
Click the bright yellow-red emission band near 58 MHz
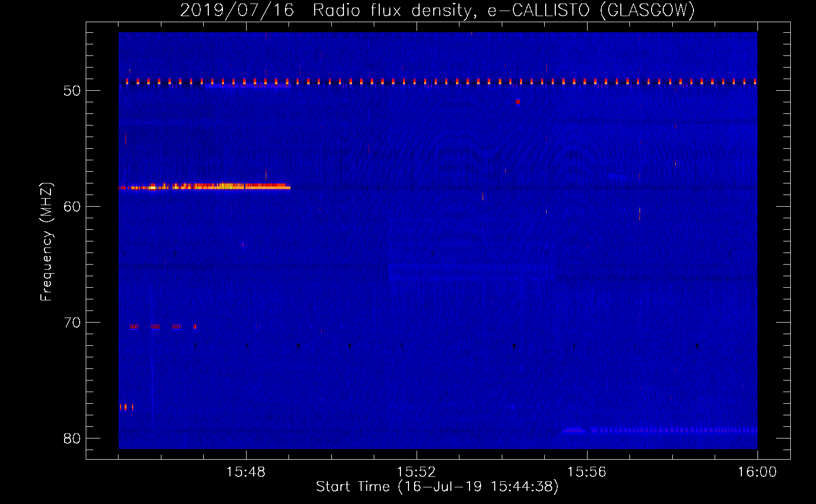(204, 186)
